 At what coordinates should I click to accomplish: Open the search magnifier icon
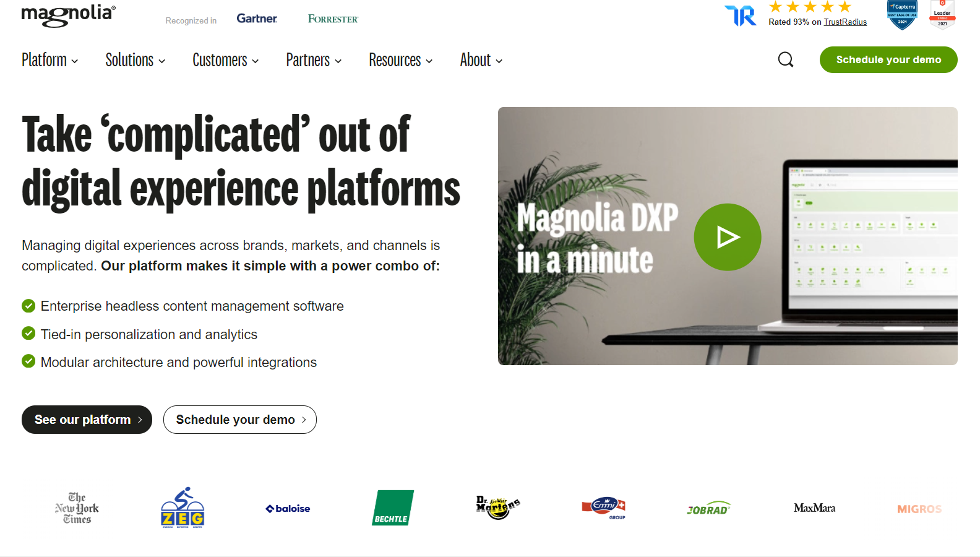pyautogui.click(x=786, y=59)
